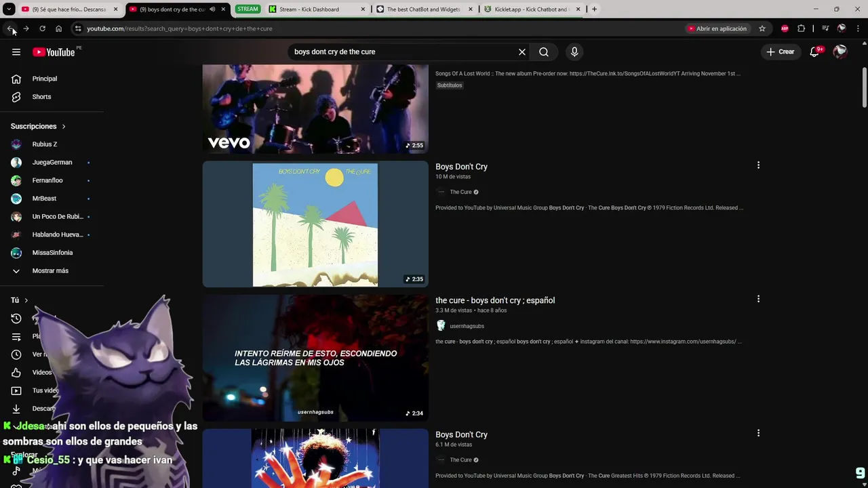Click the red extension icon in the toolbar
The height and width of the screenshot is (488, 868).
[785, 28]
